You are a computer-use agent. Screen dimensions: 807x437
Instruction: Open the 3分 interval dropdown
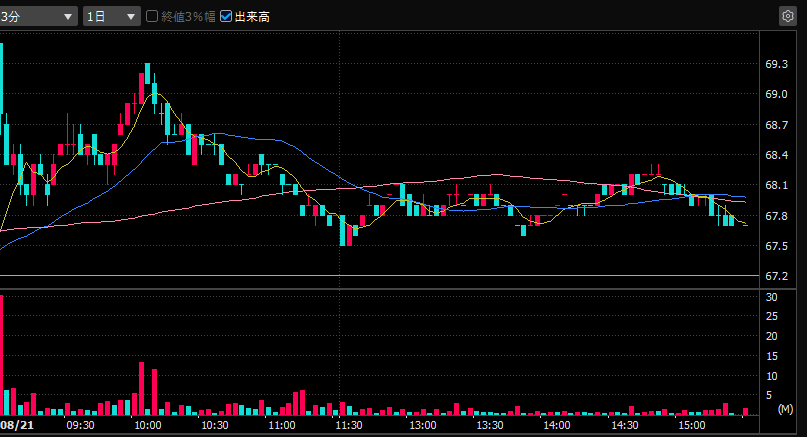click(39, 16)
